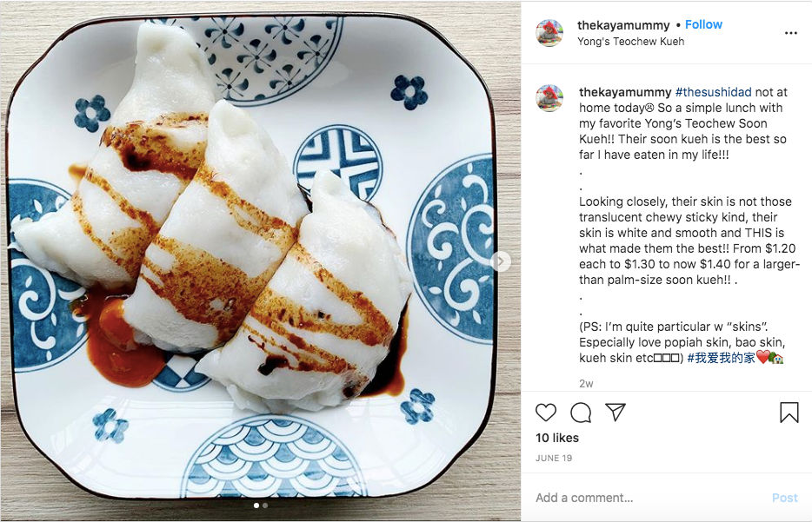Viewport: 812px width, 522px height.
Task: Open the three-dot more options menu
Action: point(791,33)
